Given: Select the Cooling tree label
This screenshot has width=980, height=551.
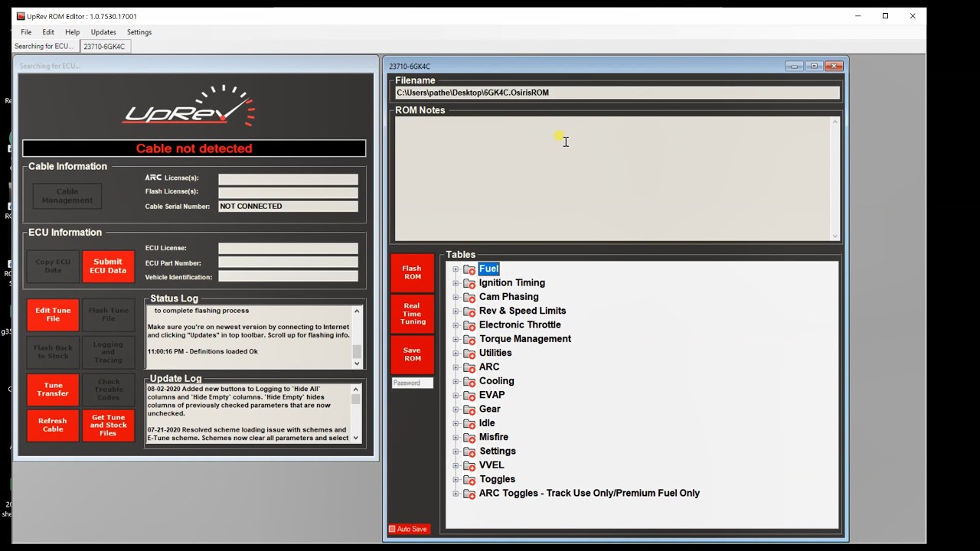Looking at the screenshot, I should coord(497,381).
